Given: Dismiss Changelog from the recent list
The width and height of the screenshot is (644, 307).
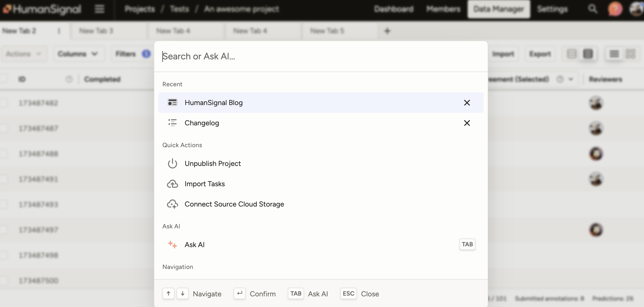Looking at the screenshot, I should 467,123.
